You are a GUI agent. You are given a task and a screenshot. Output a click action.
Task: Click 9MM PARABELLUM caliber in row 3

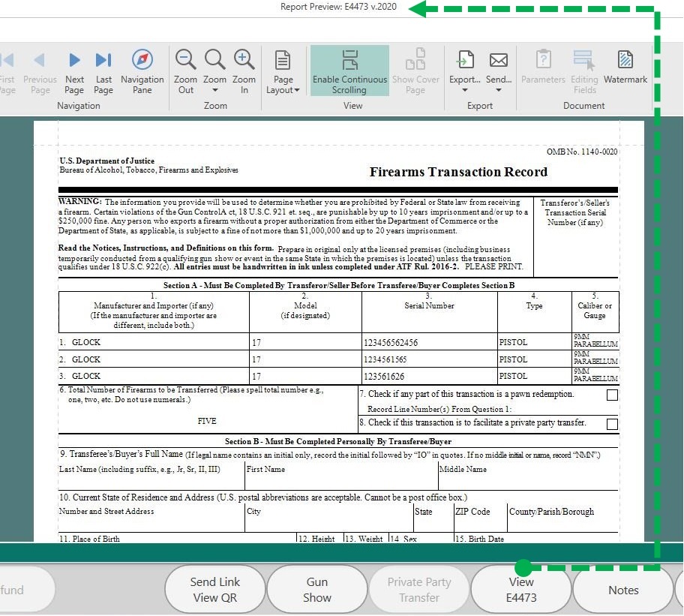[595, 374]
